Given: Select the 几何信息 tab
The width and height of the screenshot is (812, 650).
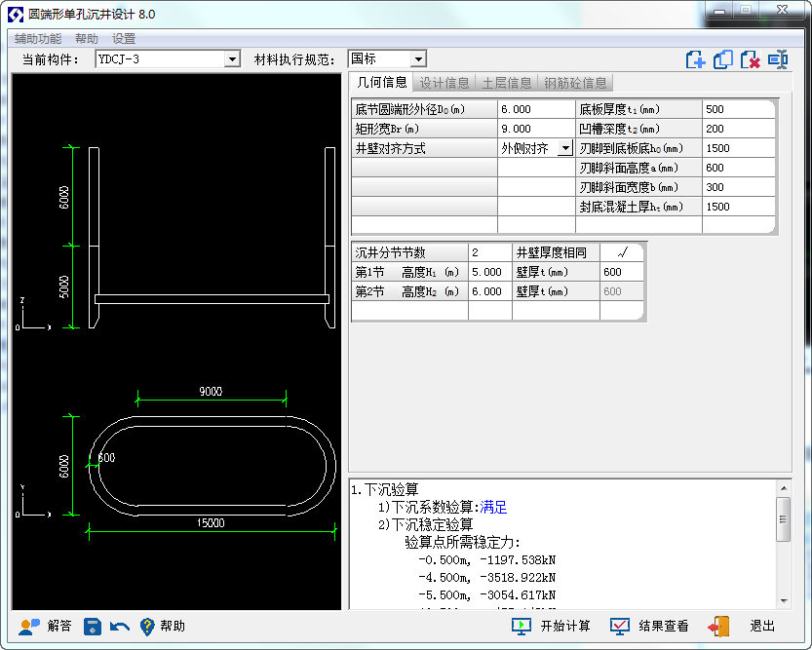Looking at the screenshot, I should [x=382, y=82].
